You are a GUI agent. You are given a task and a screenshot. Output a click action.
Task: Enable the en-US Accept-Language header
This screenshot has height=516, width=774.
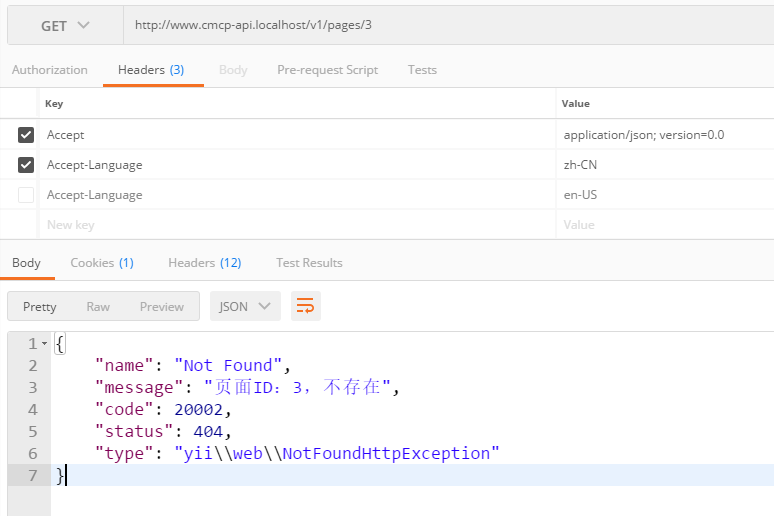coord(26,195)
